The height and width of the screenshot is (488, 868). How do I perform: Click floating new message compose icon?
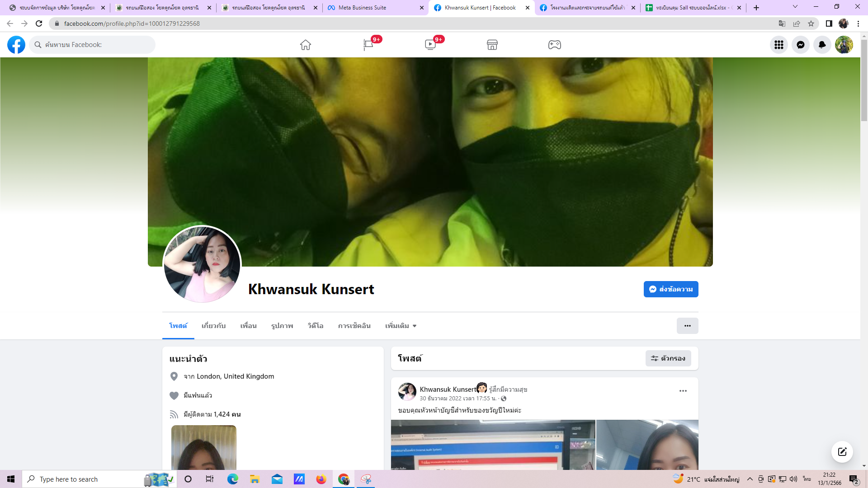click(842, 452)
